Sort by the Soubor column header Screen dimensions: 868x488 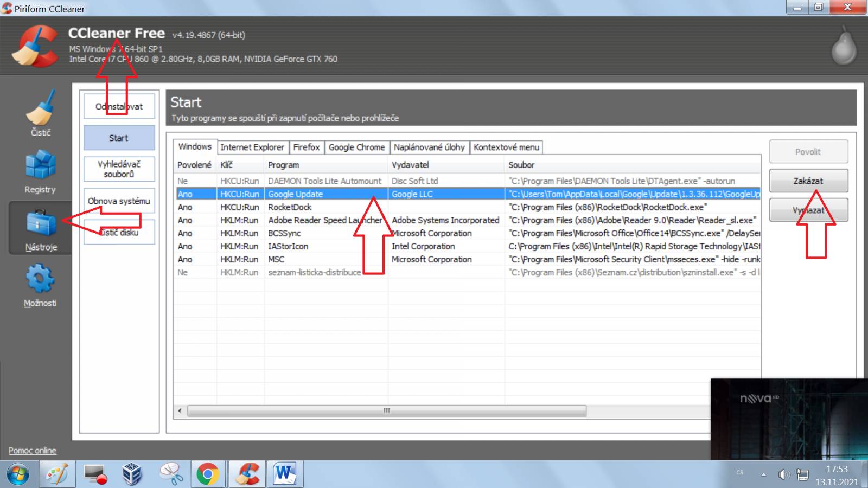point(633,165)
